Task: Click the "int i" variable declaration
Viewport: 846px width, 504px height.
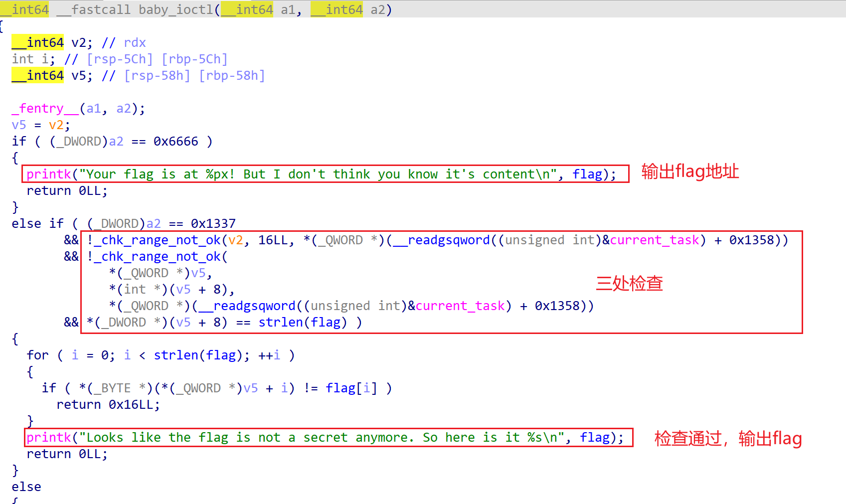Action: [33, 59]
